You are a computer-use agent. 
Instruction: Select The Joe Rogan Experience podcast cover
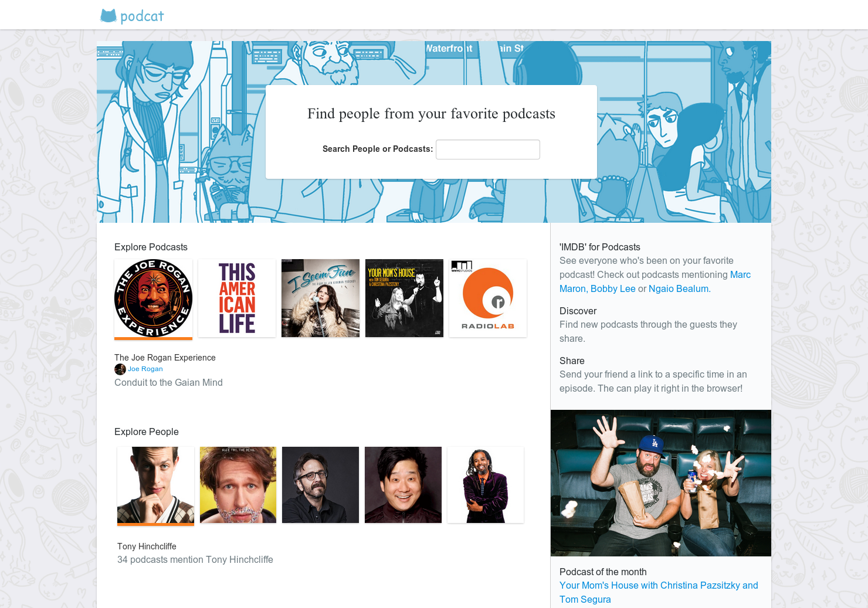(153, 298)
